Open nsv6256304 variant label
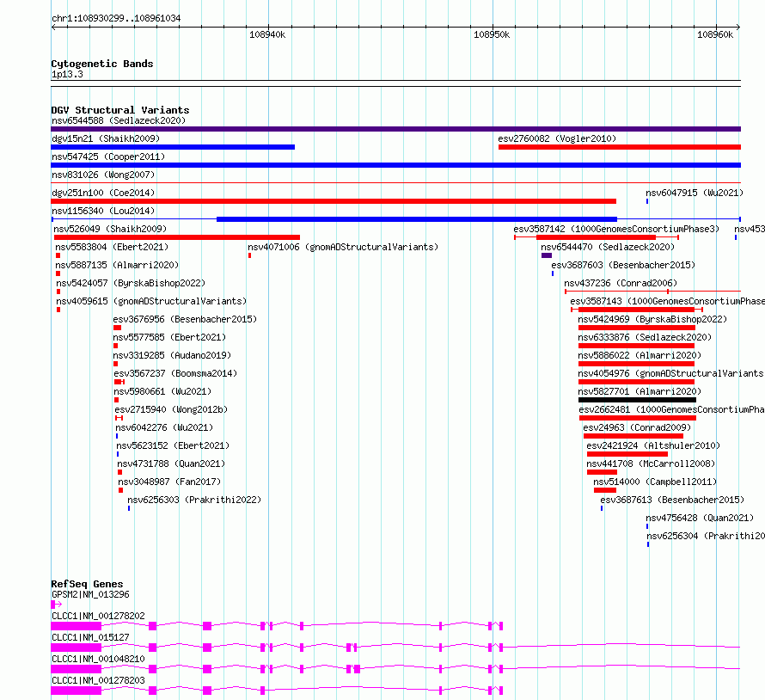Viewport: 765px width, 700px height. (x=706, y=536)
